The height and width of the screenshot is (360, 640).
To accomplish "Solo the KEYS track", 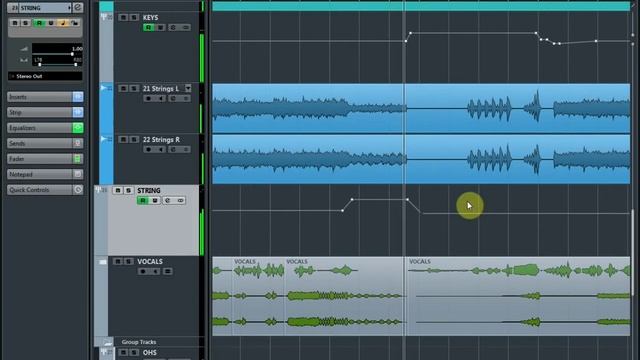I will point(134,18).
